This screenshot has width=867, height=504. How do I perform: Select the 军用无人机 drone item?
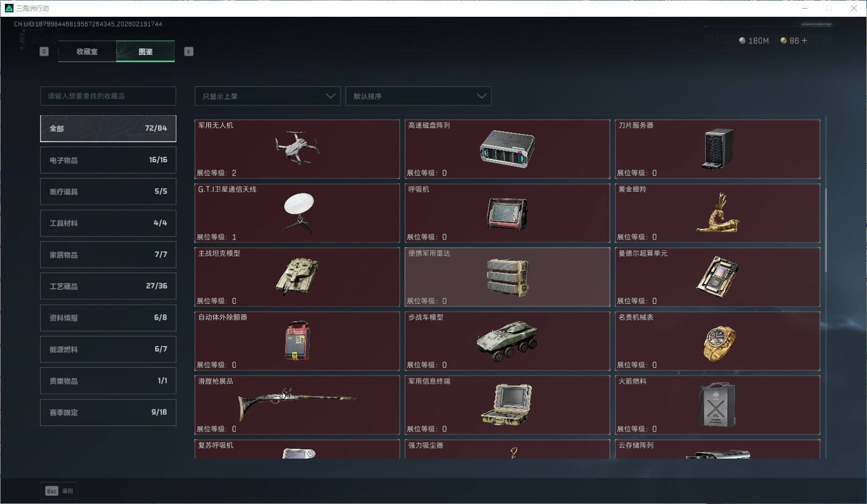[x=297, y=149]
